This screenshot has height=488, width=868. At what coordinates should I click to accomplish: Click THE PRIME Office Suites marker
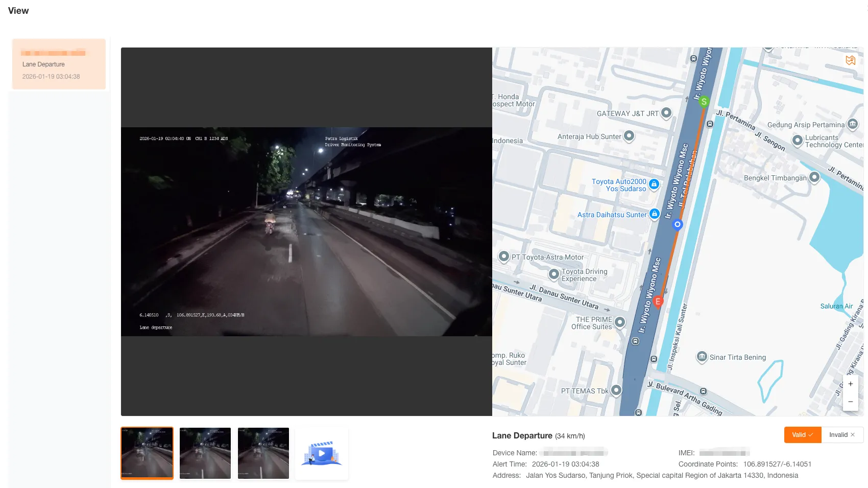[x=620, y=322]
